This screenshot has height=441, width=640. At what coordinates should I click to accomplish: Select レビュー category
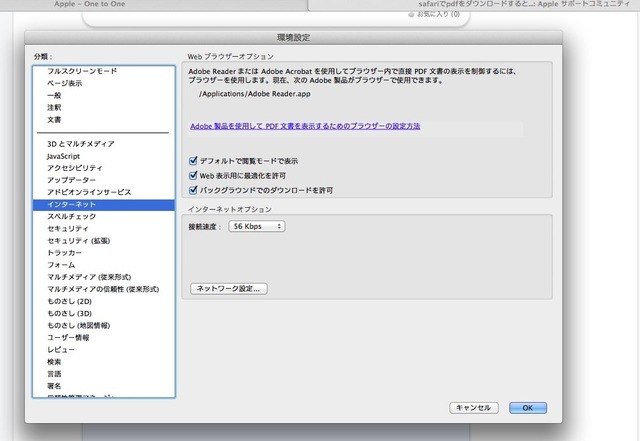click(104, 350)
